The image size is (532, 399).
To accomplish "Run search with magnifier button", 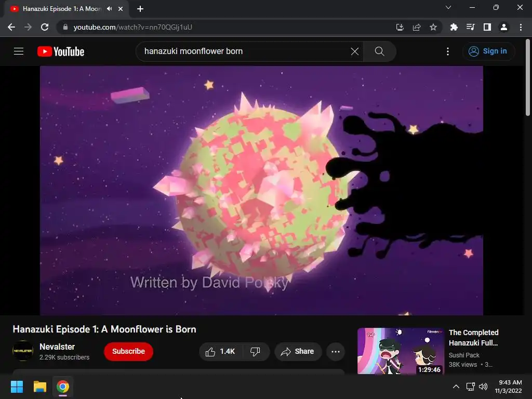I will tap(380, 51).
